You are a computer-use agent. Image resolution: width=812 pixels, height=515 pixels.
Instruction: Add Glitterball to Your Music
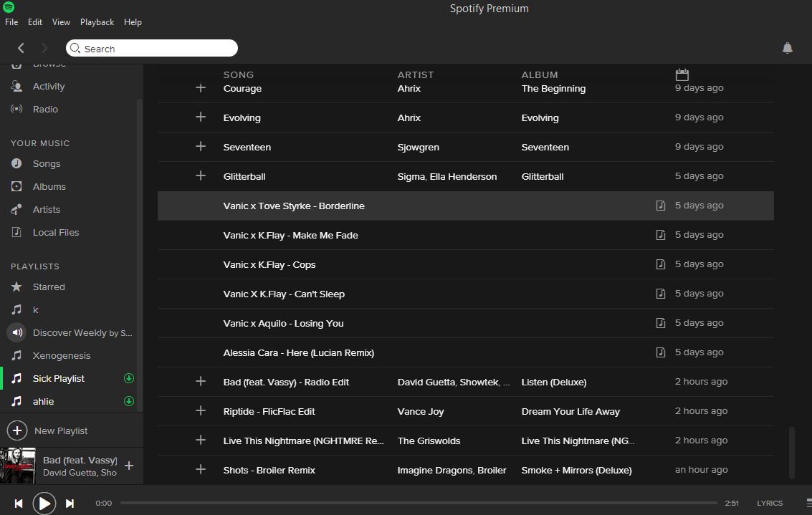coord(201,176)
